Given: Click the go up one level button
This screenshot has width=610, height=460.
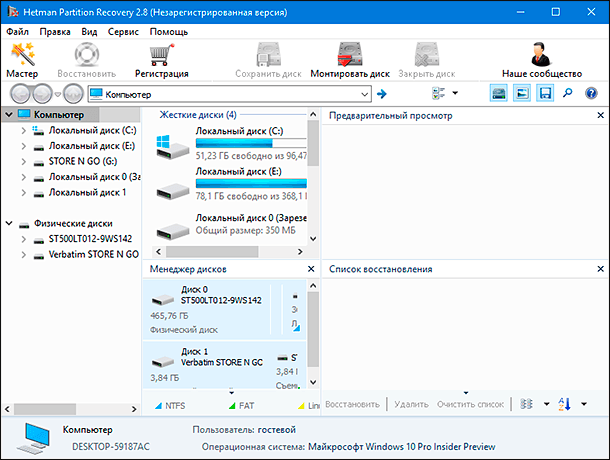Looking at the screenshot, I should click(73, 94).
